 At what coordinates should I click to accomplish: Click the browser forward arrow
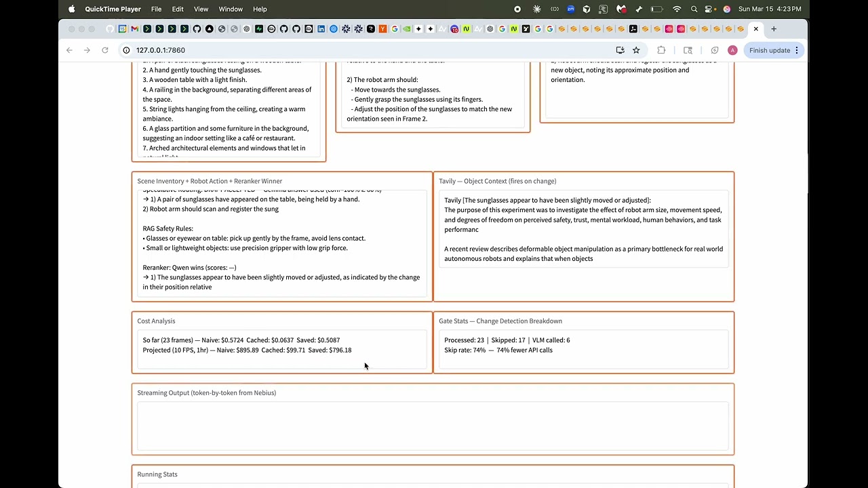click(x=87, y=50)
